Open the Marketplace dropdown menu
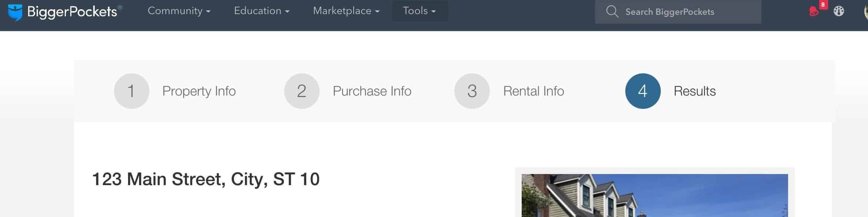The width and height of the screenshot is (868, 217). pyautogui.click(x=346, y=11)
